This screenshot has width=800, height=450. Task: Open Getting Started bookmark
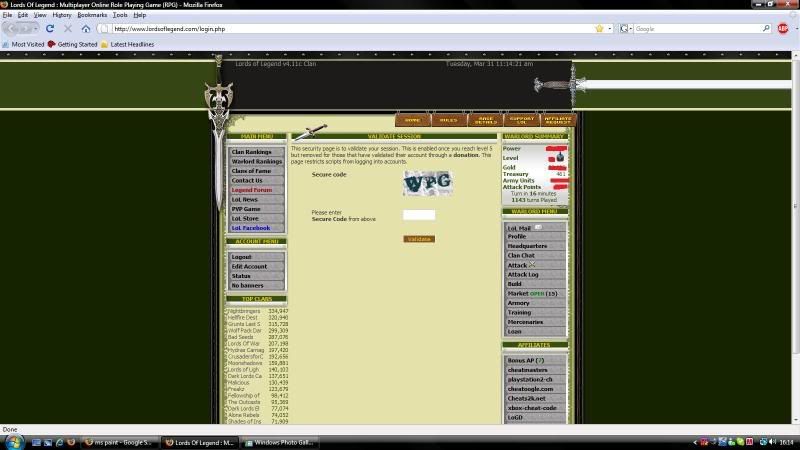click(72, 44)
